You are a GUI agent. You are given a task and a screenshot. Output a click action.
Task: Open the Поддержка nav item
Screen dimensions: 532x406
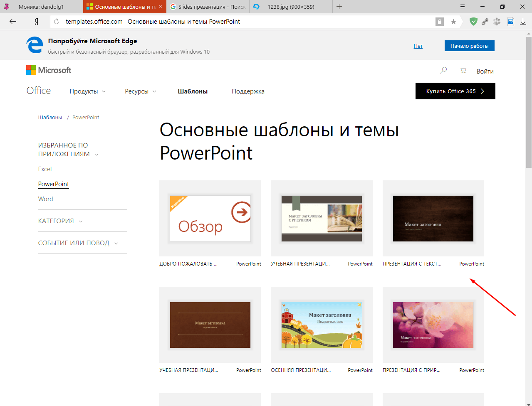coord(248,91)
